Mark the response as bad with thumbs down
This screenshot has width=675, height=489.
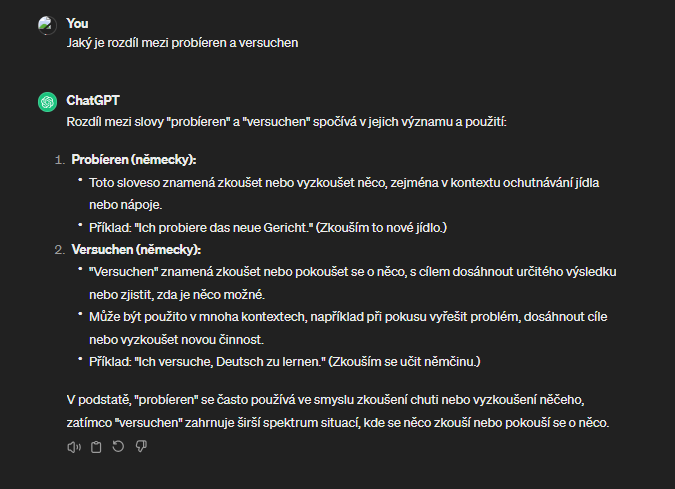coord(141,447)
